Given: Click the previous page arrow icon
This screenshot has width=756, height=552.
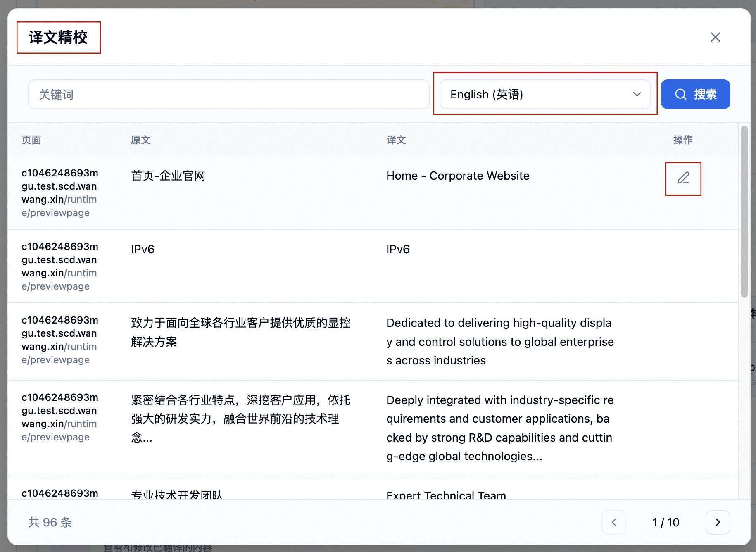Looking at the screenshot, I should pyautogui.click(x=614, y=522).
